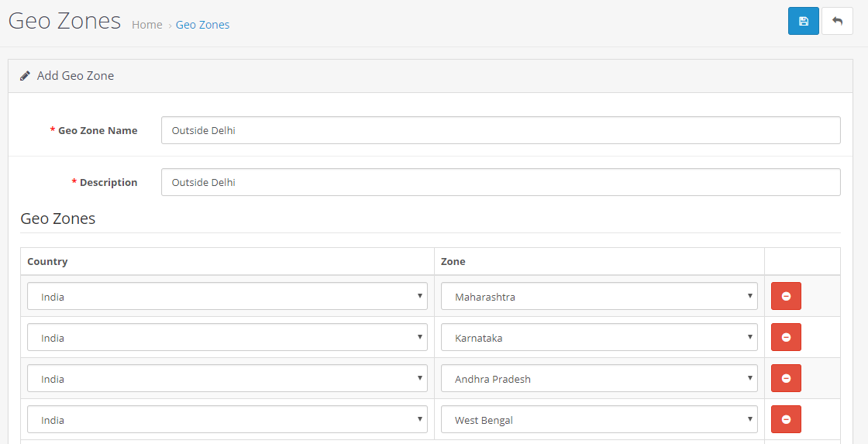Select country dropdown in Andhra Pradesh row
This screenshot has height=444, width=868.
(227, 378)
